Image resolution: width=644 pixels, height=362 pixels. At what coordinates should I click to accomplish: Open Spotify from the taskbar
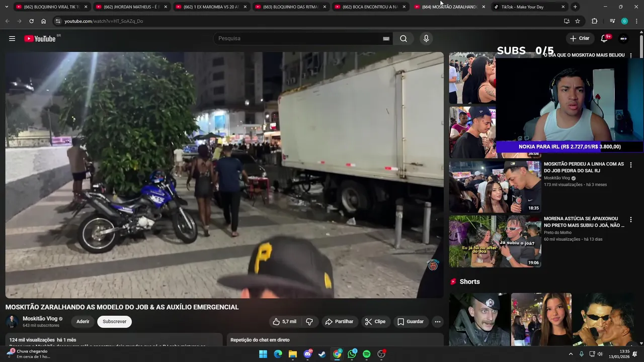367,354
